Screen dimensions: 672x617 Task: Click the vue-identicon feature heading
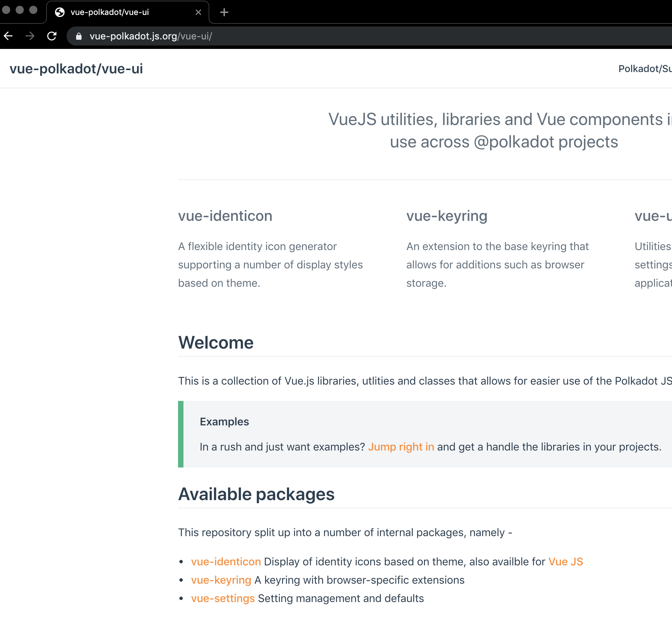[x=225, y=216]
